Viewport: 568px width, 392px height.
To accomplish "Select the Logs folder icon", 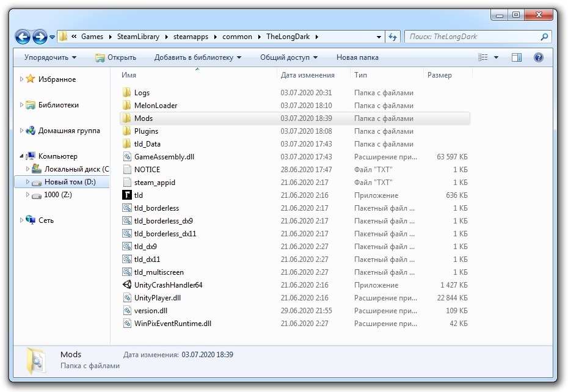I will [127, 92].
